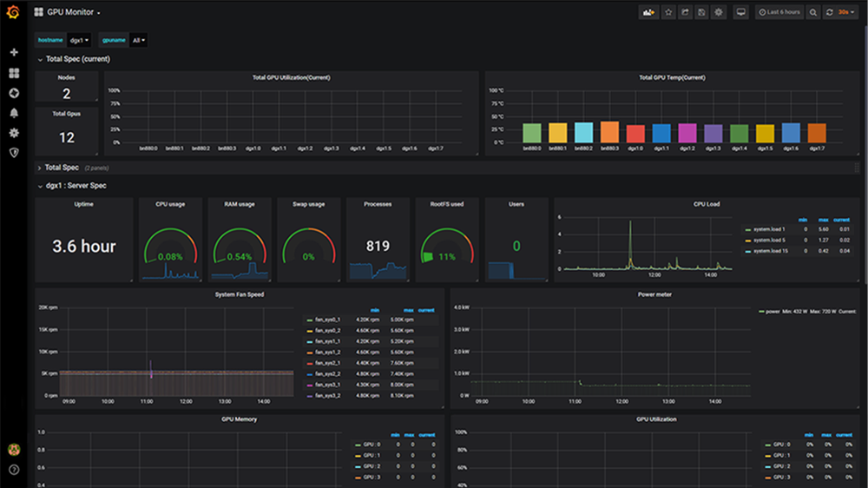Screen dimensions: 868x488
Task: Expand the collapsed Total Spec row
Action: coord(62,167)
